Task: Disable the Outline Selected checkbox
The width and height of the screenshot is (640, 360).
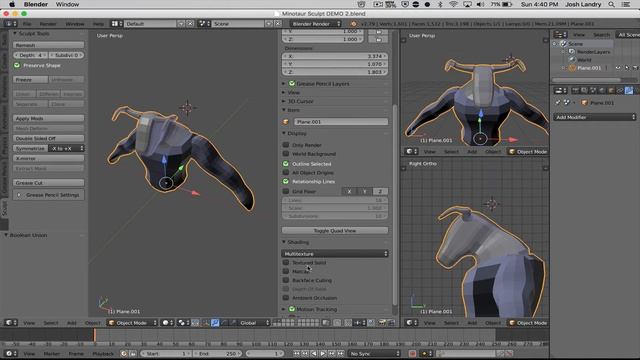Action: pyautogui.click(x=286, y=163)
